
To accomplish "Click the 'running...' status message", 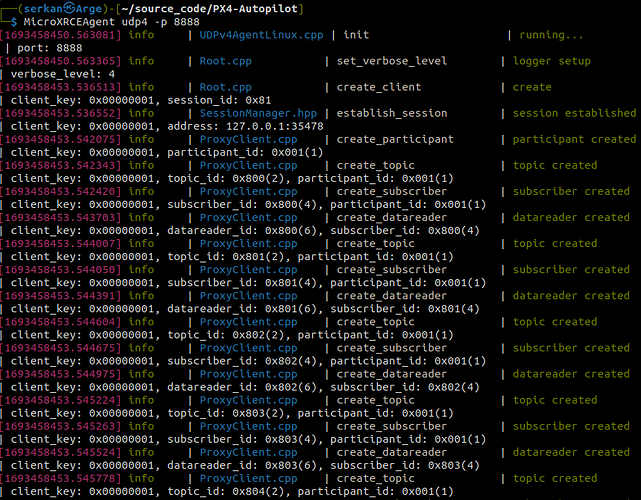I will click(x=551, y=35).
